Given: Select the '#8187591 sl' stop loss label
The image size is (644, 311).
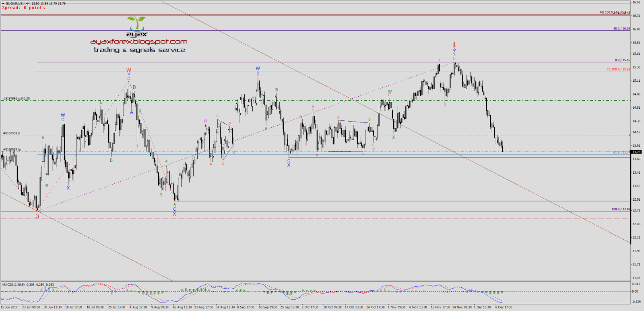Looking at the screenshot, I should tap(12, 133).
